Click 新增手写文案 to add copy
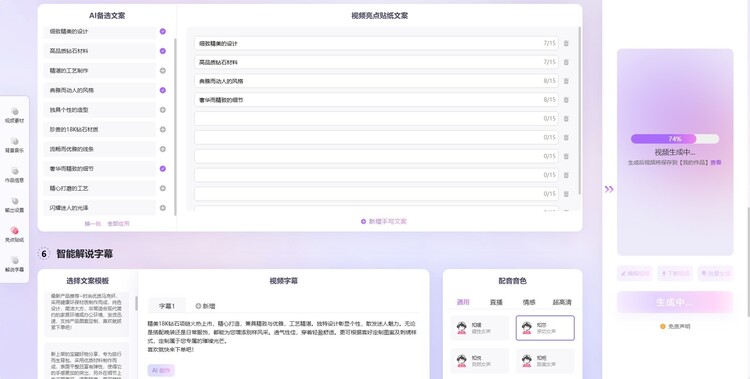Viewport: 750px width, 379px height. (x=384, y=222)
